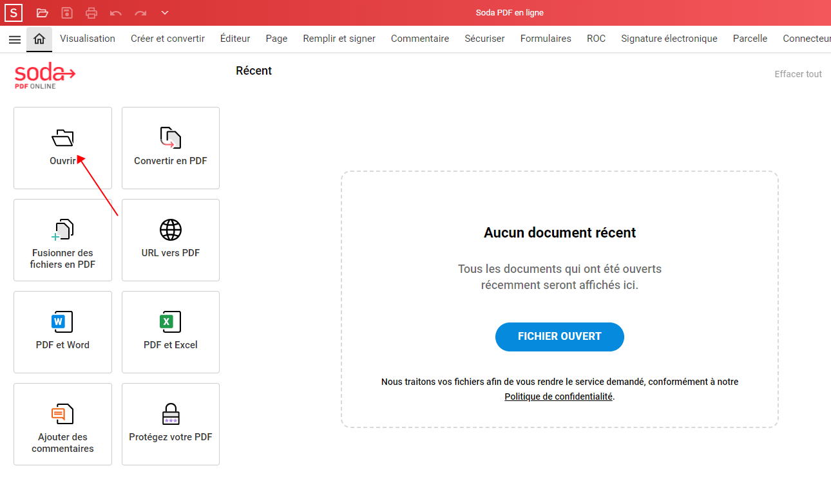Open the Parcelle tab

click(750, 39)
